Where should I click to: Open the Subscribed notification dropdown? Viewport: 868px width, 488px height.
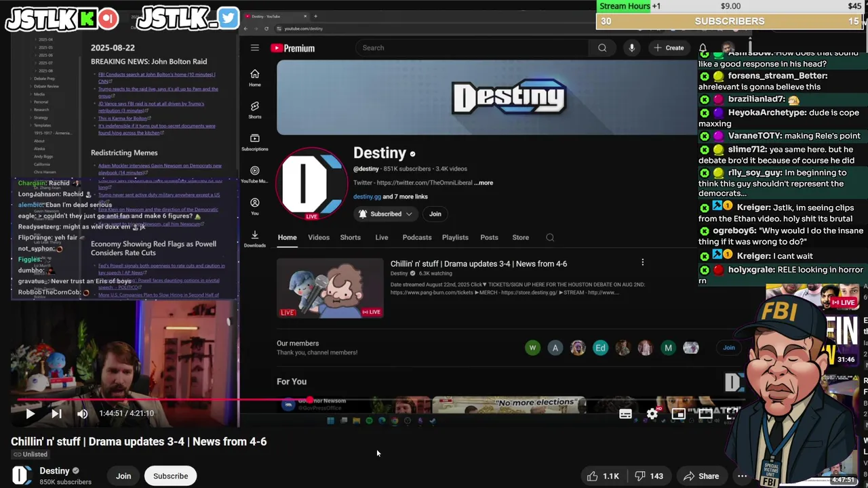tap(386, 214)
